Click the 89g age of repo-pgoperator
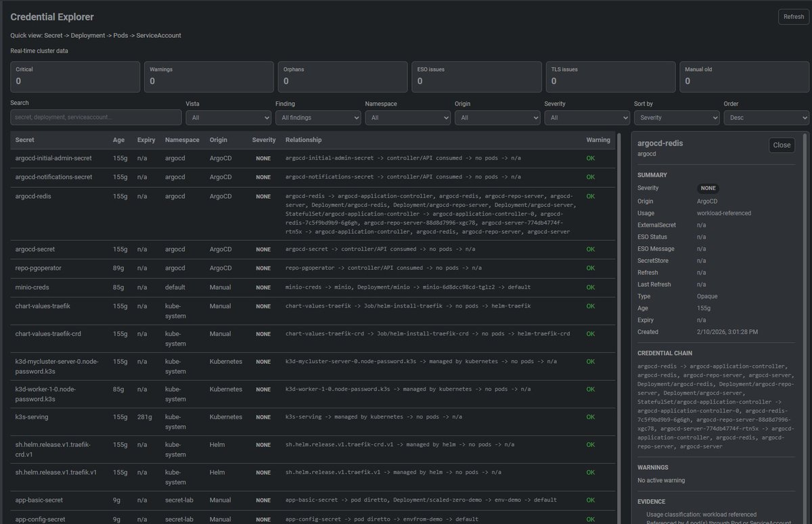Screen dimensions: 812x524 [118, 268]
